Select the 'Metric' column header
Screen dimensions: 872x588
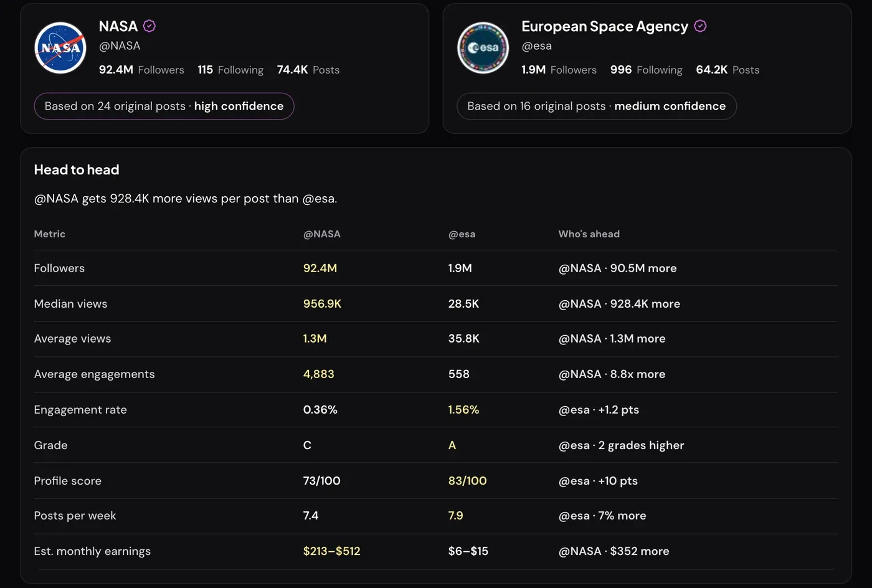[x=50, y=234]
